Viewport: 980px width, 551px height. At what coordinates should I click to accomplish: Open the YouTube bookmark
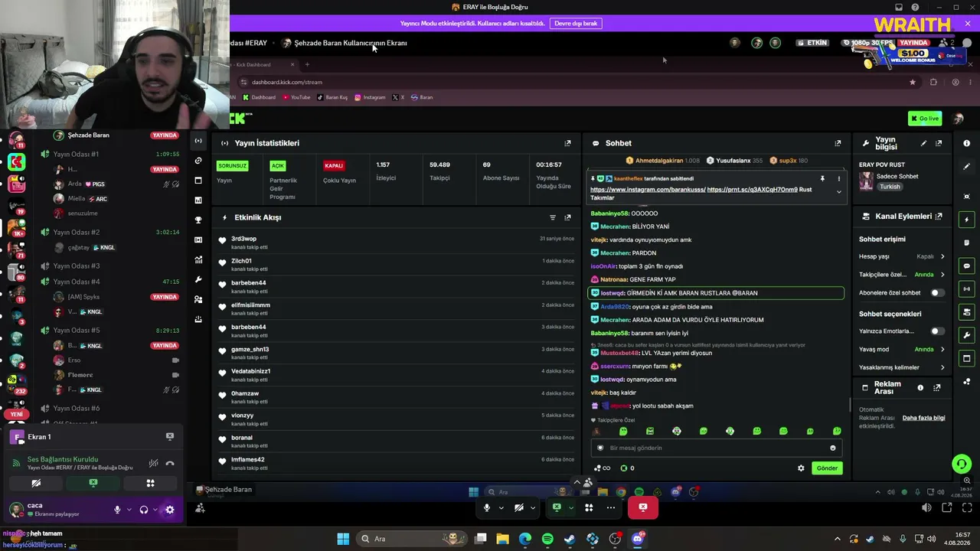[x=296, y=97]
